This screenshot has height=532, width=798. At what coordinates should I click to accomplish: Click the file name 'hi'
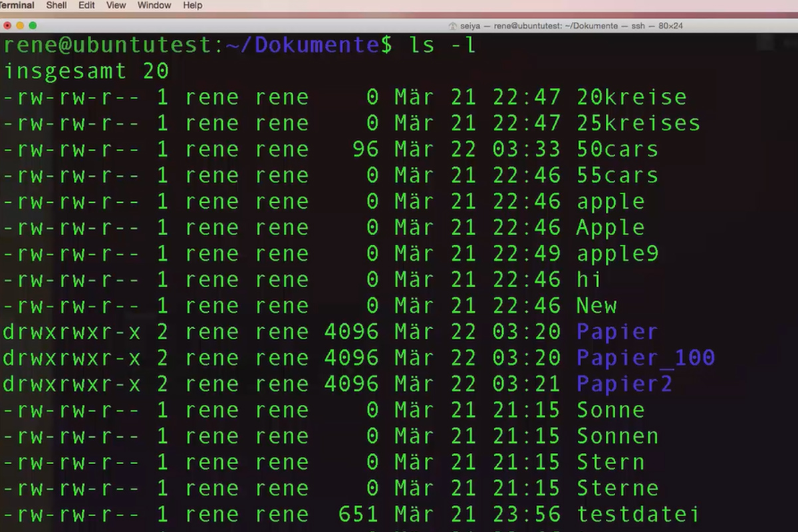pos(589,280)
